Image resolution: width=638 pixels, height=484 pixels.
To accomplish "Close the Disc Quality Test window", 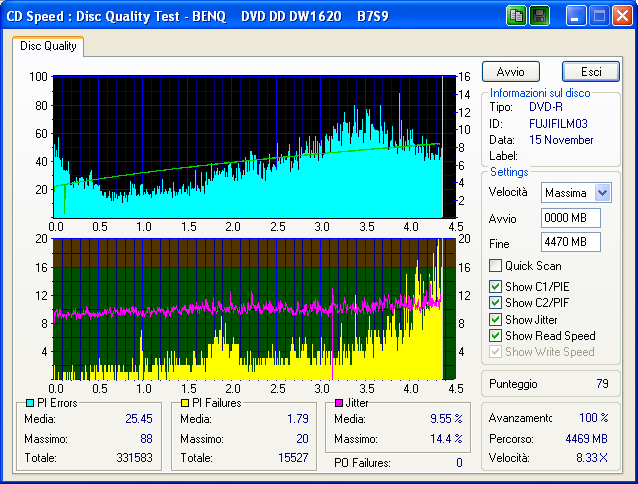I will [x=623, y=16].
